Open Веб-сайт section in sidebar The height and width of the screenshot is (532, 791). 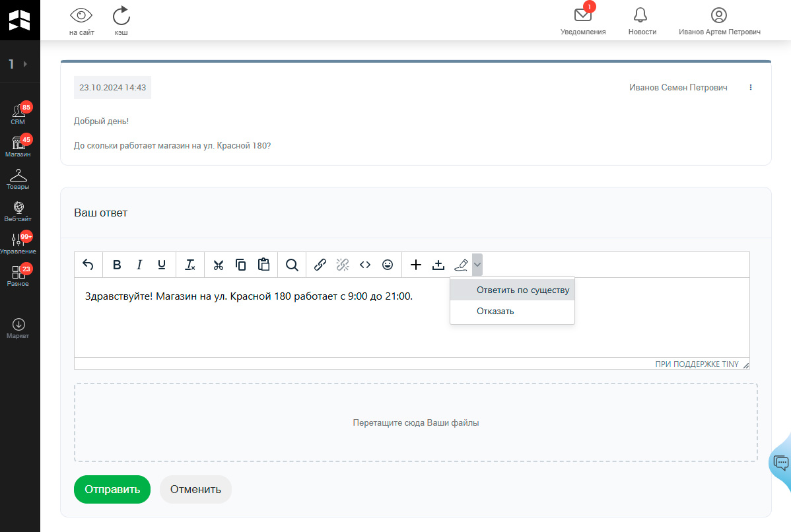(18, 211)
